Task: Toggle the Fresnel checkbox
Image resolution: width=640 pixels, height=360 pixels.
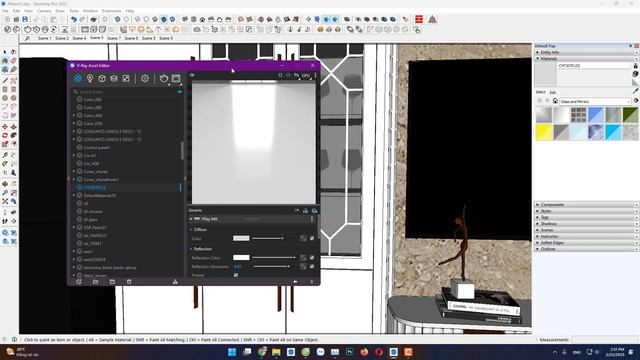Action: coord(236,275)
